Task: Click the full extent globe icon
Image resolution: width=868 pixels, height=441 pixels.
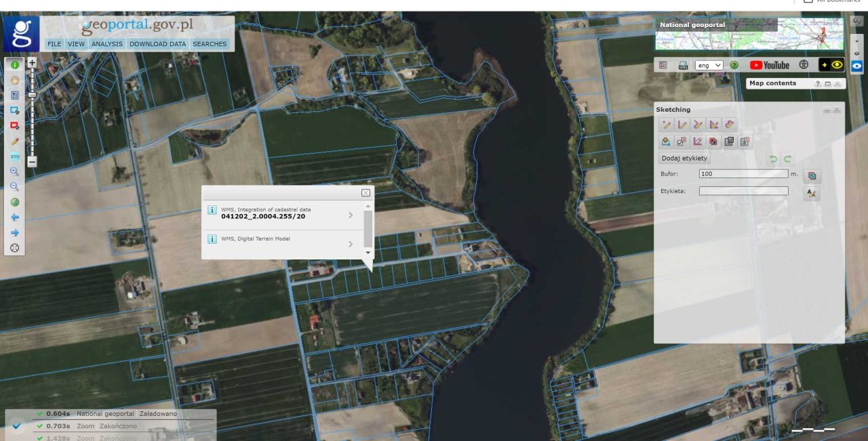Action: (x=14, y=202)
